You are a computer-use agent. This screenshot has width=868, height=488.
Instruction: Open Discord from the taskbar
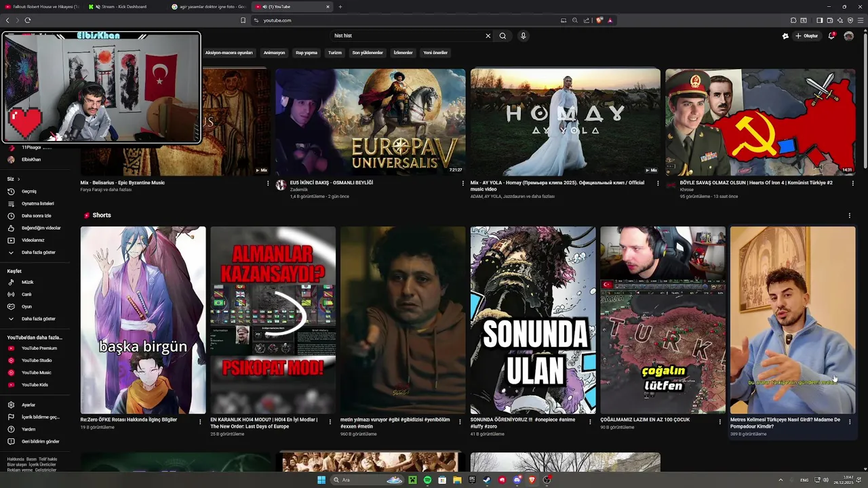(x=517, y=480)
